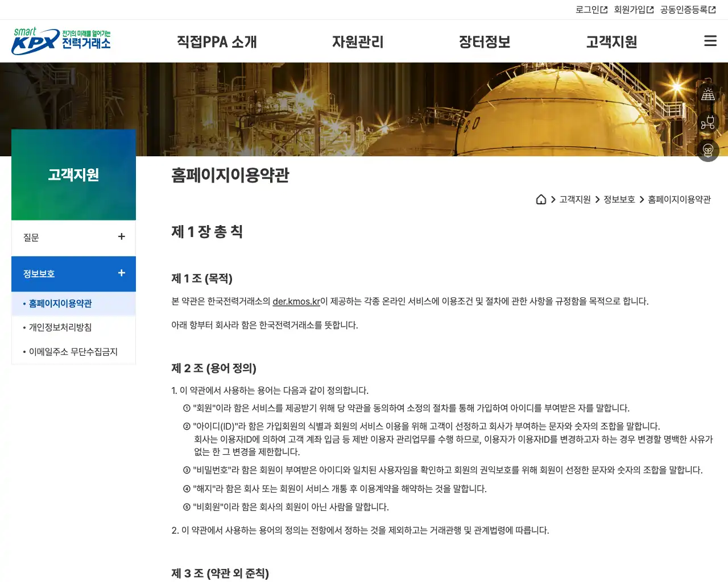
Task: Select the plug-shaped quick-link icon
Action: [x=708, y=122]
